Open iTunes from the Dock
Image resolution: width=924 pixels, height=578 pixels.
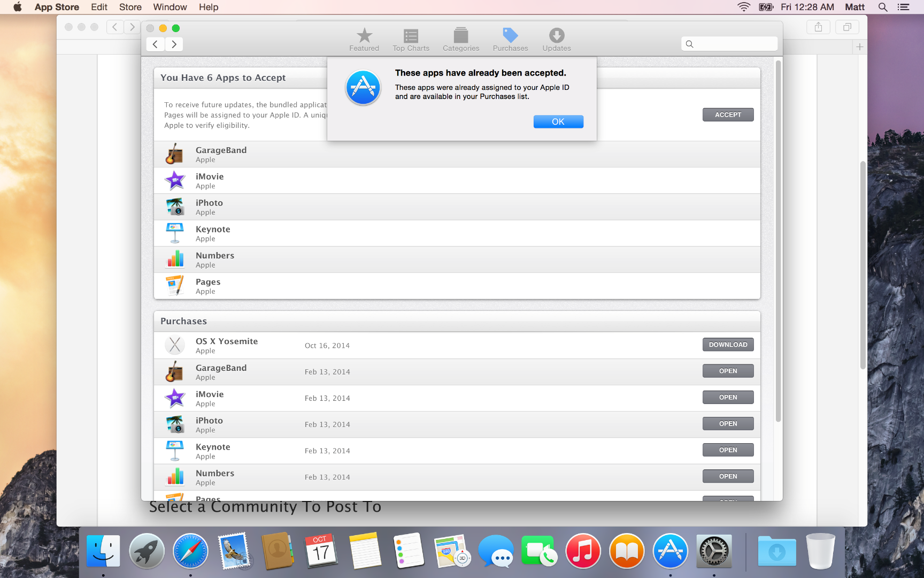click(x=583, y=551)
